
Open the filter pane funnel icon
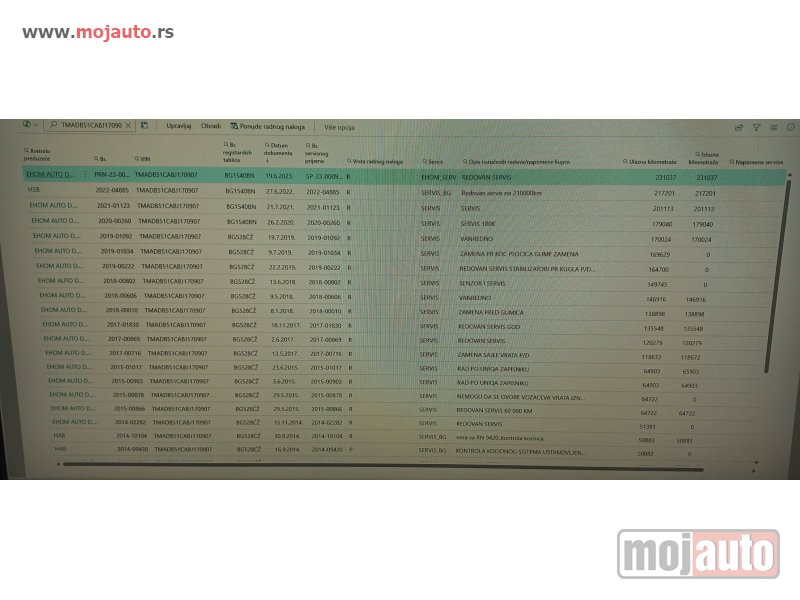pyautogui.click(x=756, y=128)
